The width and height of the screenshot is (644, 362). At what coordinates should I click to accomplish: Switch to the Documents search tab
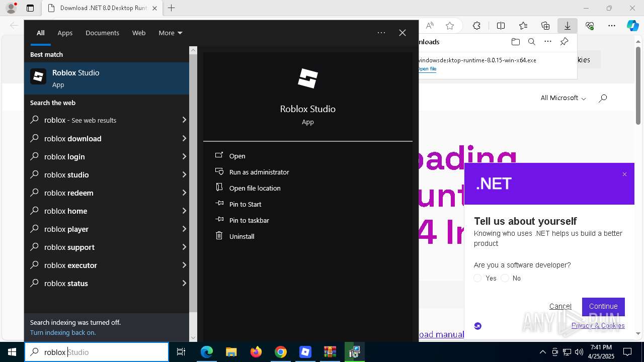102,33
